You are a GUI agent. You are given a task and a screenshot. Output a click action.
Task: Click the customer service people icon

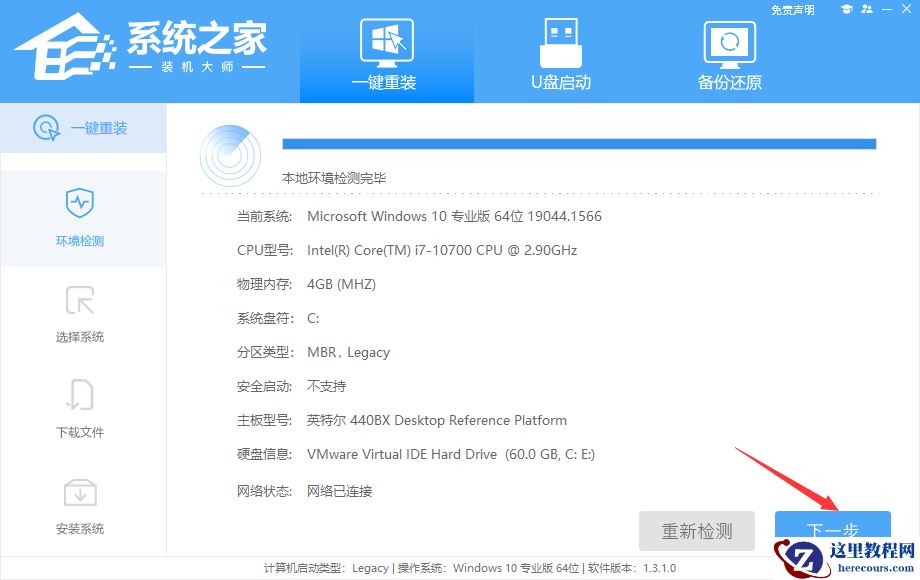click(866, 8)
